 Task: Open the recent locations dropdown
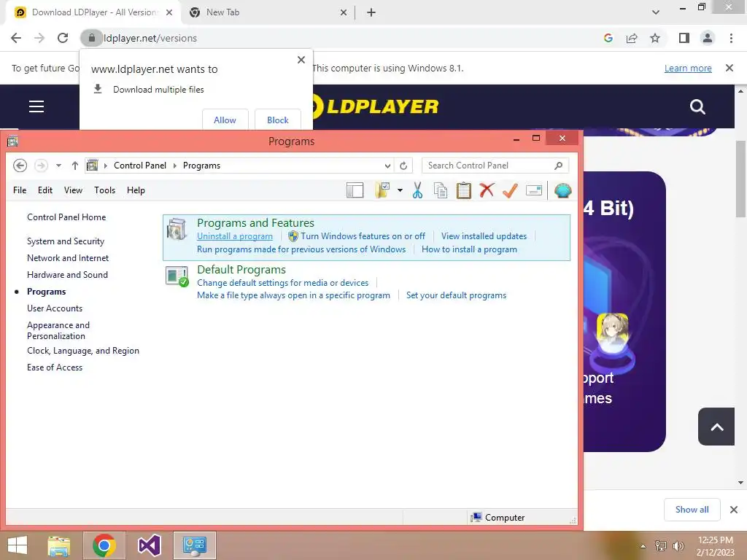point(58,166)
